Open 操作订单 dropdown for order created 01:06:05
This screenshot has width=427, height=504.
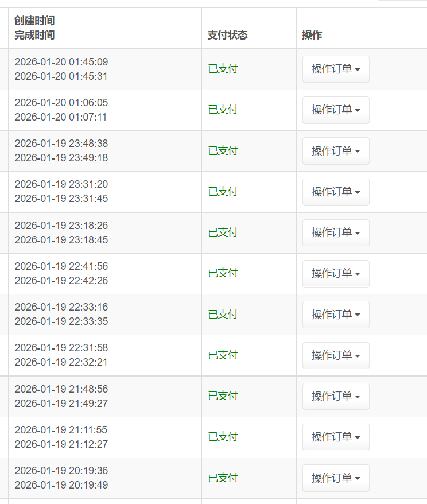pyautogui.click(x=336, y=110)
